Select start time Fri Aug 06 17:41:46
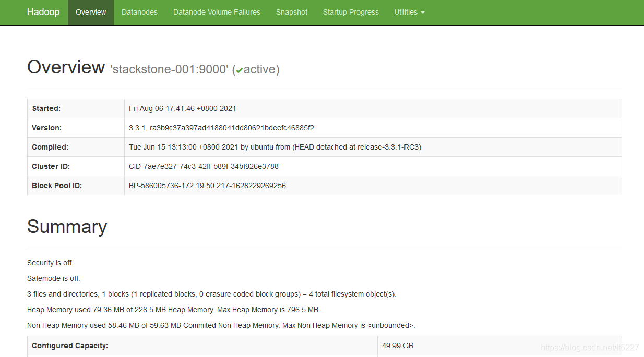This screenshot has width=644, height=357. (x=183, y=108)
